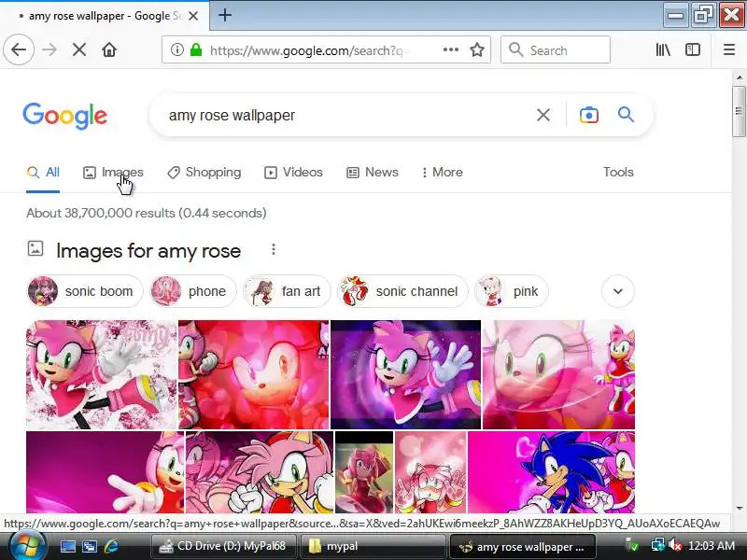Click Show Desktop quick launch icon
747x560 pixels.
(x=67, y=546)
